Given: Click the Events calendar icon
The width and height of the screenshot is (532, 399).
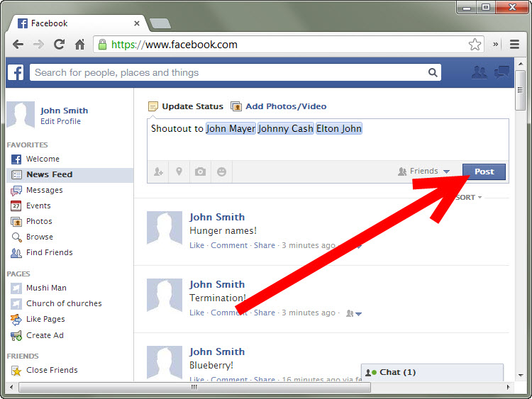Looking at the screenshot, I should click(x=16, y=206).
